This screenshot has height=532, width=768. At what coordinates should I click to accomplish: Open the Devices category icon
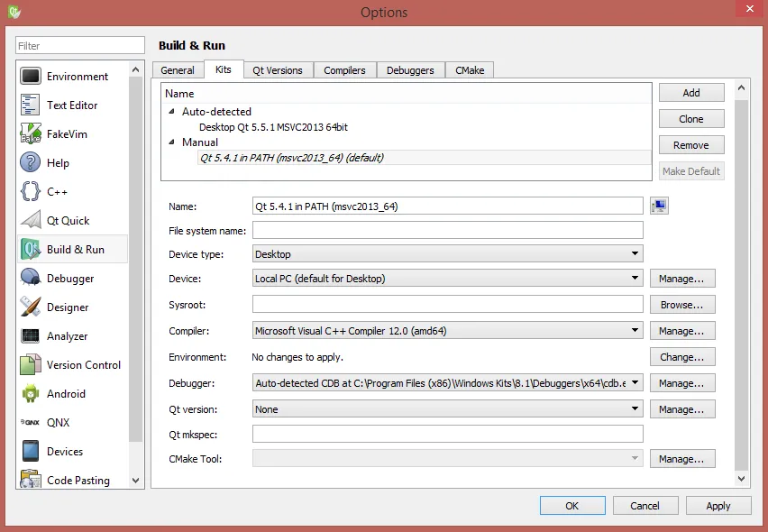pyautogui.click(x=31, y=451)
